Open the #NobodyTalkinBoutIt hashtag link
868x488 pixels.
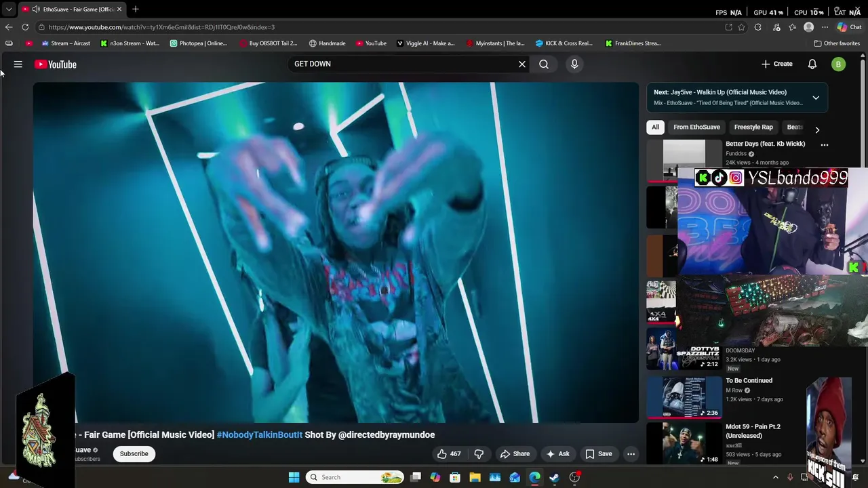pos(260,434)
